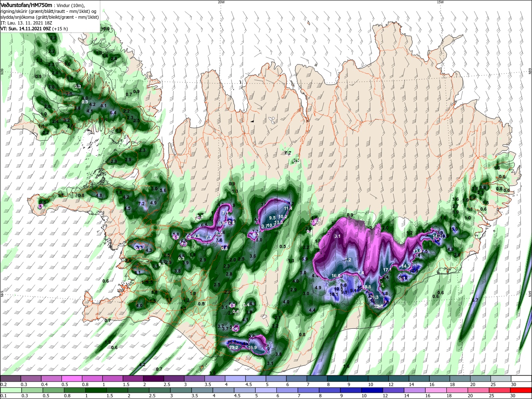The height and width of the screenshot is (399, 532).
Task: Click the 18.8 value on the map
Action: [367, 287]
